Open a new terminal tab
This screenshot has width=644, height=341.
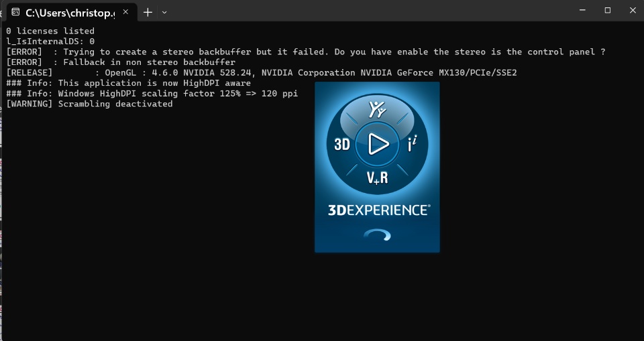148,12
